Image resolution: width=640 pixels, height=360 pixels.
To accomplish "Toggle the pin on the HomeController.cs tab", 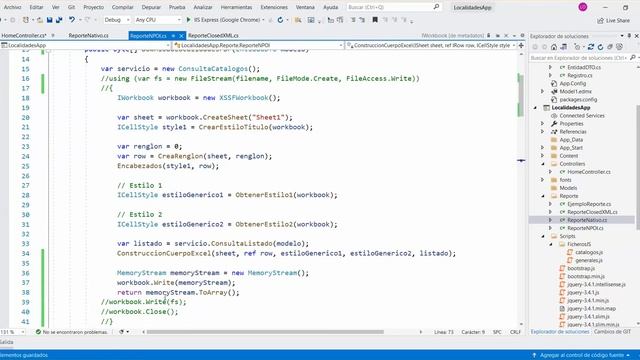I will click(53, 36).
